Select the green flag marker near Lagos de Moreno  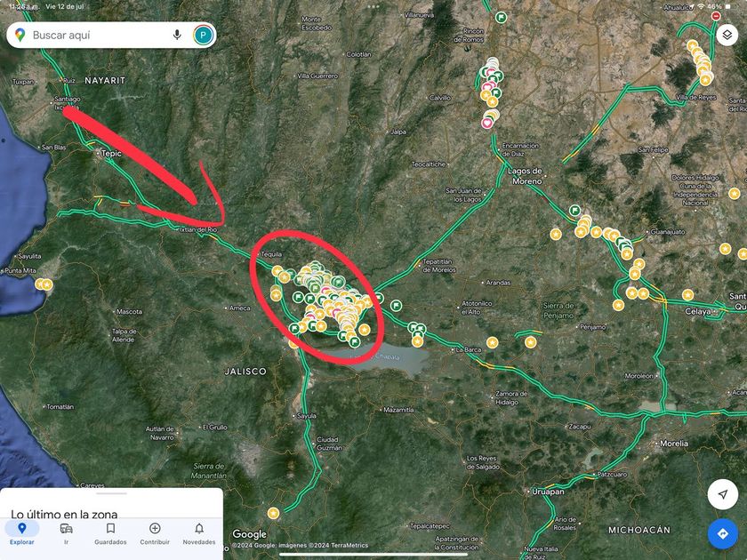(575, 210)
